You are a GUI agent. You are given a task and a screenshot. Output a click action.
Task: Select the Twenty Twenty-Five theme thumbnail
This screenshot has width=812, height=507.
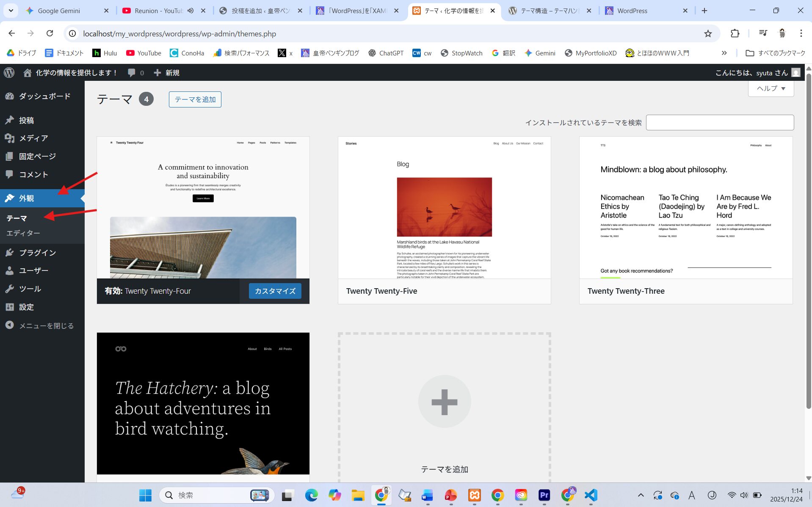tap(444, 207)
